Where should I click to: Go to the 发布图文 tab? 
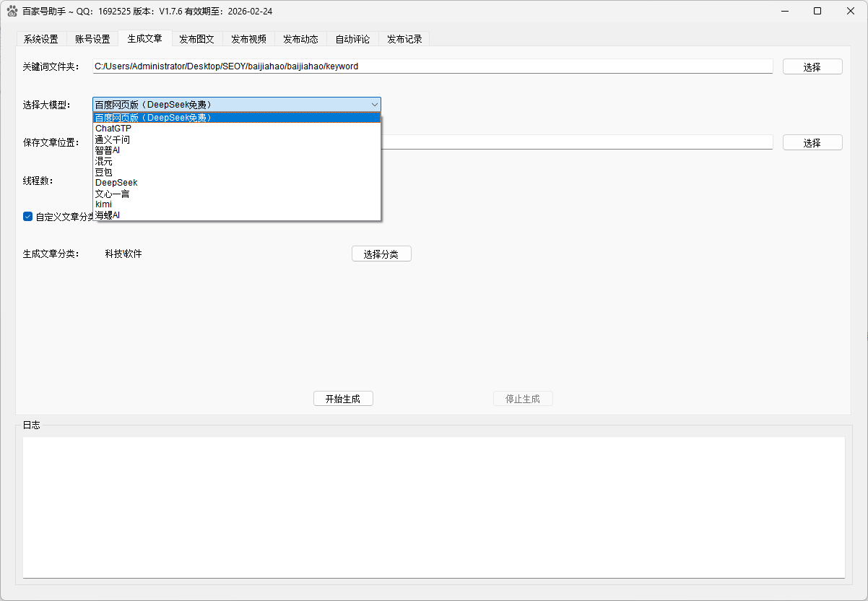pos(196,39)
